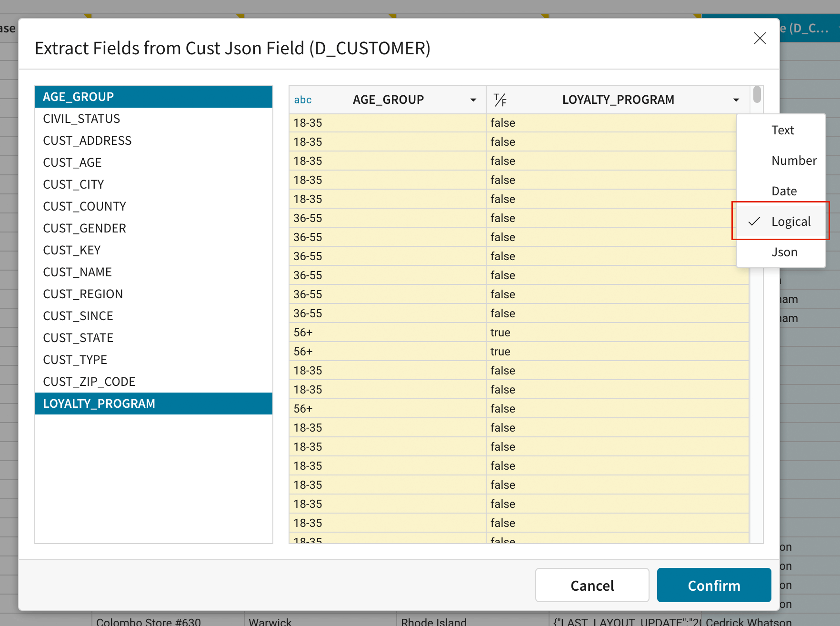840x626 pixels.
Task: Click the T/F logical type icon on LOYALTY_PROGRAM column
Action: click(x=500, y=100)
